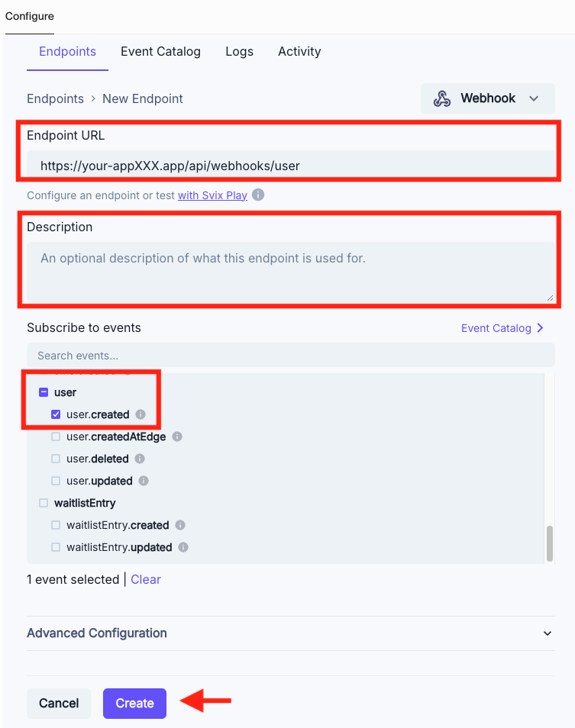Check the waitlistEntry group checkbox
The image size is (575, 728).
[43, 503]
